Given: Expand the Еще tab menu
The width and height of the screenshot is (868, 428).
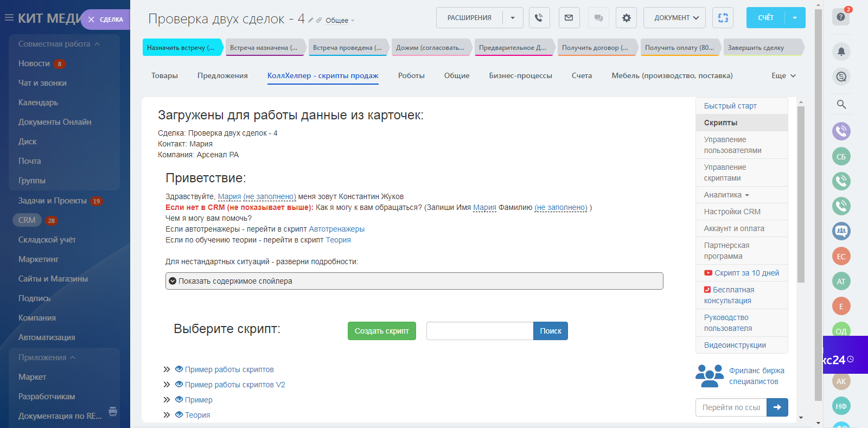Looking at the screenshot, I should (x=783, y=76).
